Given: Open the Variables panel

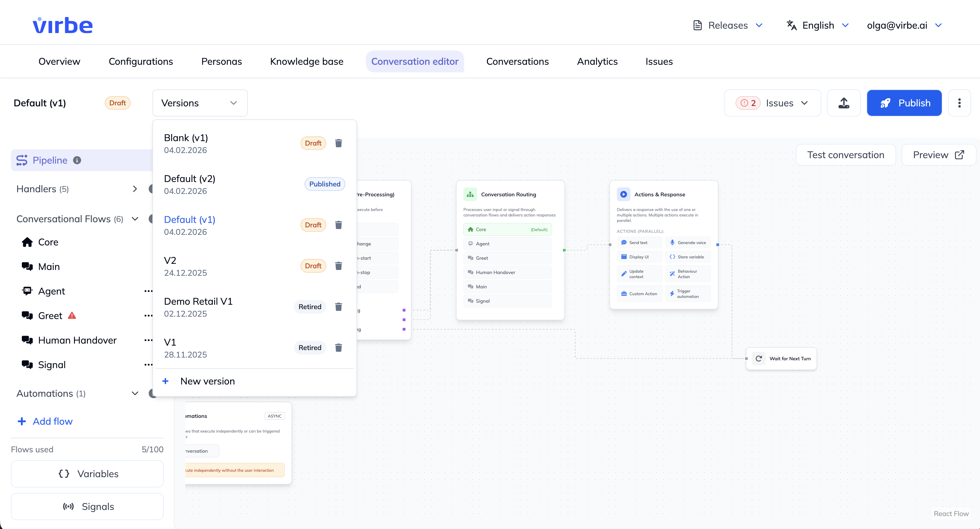Looking at the screenshot, I should [x=87, y=474].
